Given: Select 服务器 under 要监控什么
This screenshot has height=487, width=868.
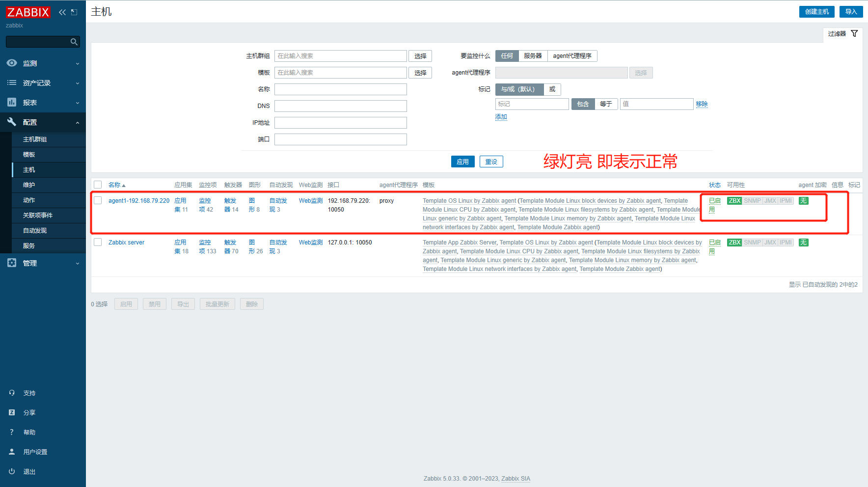Looking at the screenshot, I should point(533,56).
